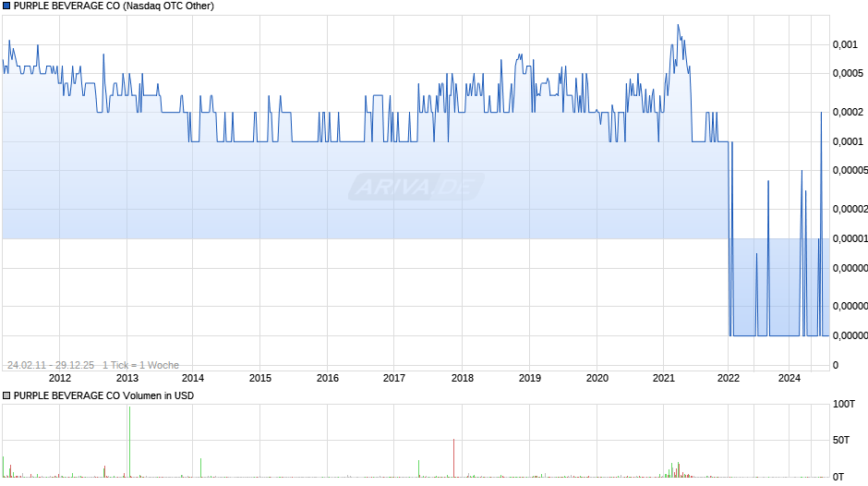Click the 2020 year label on the time axis
Image resolution: width=868 pixels, height=486 pixels.
[597, 378]
